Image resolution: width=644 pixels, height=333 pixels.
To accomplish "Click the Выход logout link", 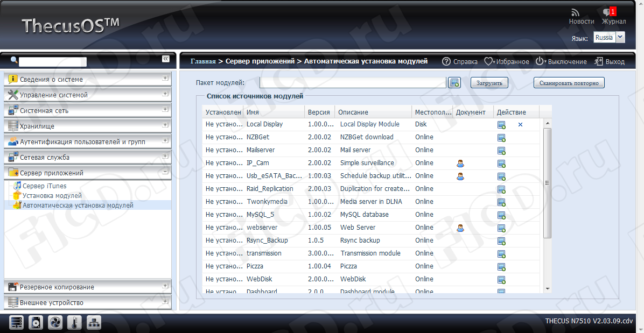I will (609, 61).
